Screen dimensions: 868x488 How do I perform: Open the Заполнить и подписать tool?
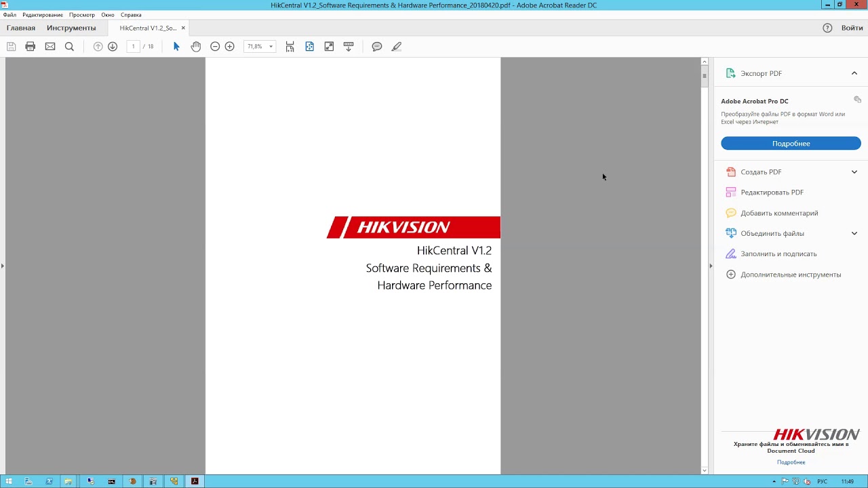[x=778, y=254]
